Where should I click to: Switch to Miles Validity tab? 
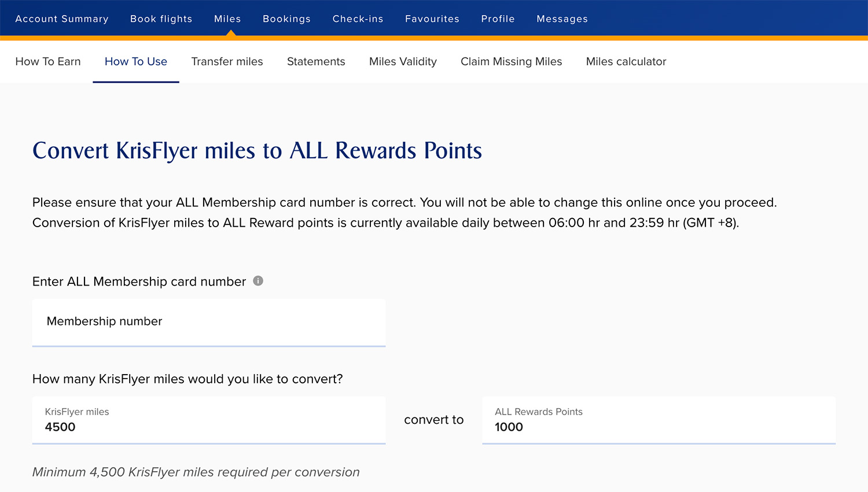pyautogui.click(x=403, y=62)
